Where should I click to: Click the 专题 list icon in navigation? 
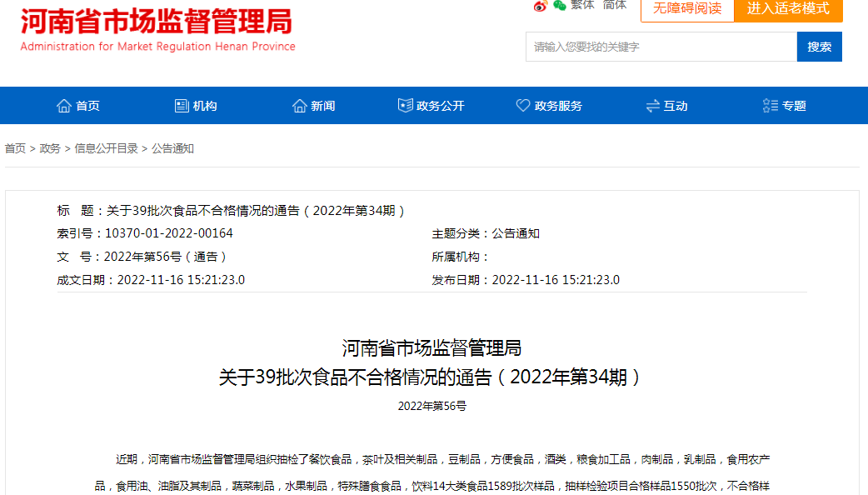pos(769,105)
